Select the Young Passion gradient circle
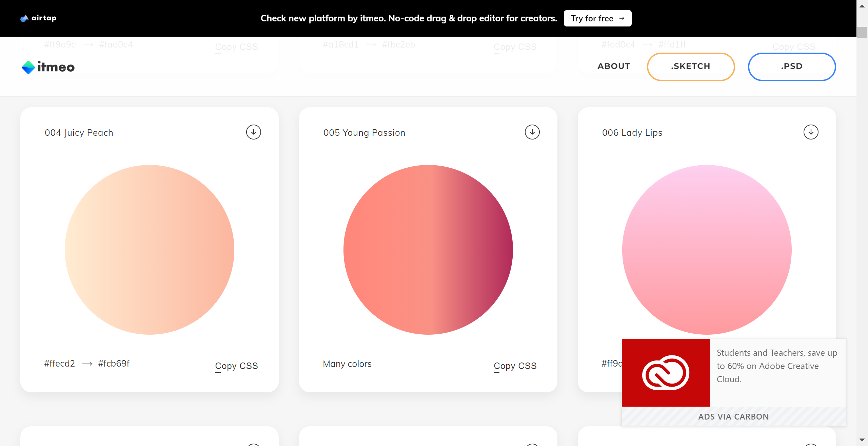The image size is (868, 446). pyautogui.click(x=428, y=250)
